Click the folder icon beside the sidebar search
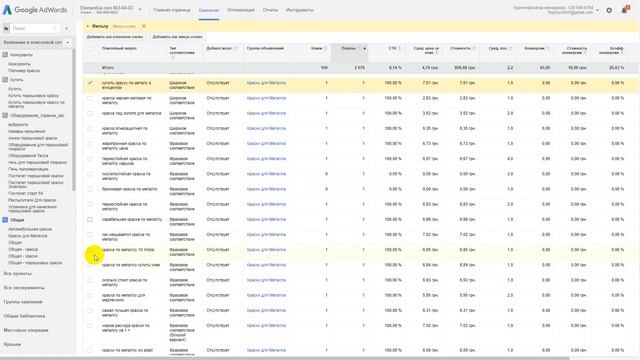The image size is (640, 360). point(6,28)
